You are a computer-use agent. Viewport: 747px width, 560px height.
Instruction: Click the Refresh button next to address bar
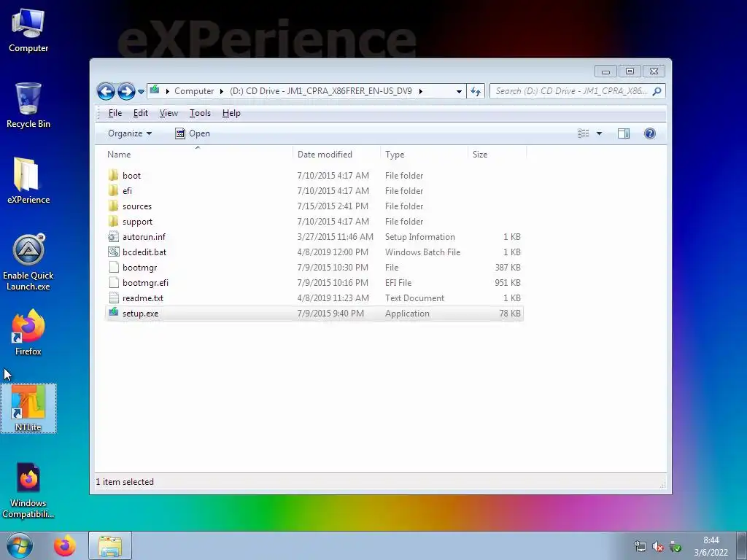click(476, 91)
